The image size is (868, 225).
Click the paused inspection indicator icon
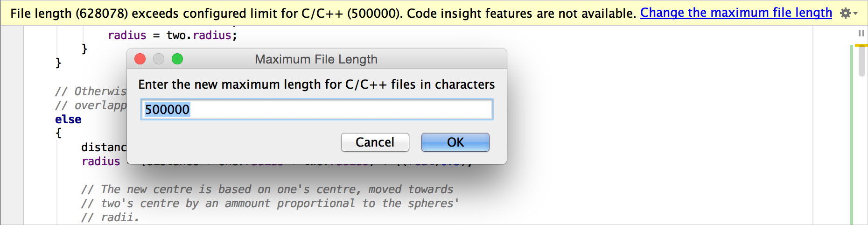(x=861, y=33)
